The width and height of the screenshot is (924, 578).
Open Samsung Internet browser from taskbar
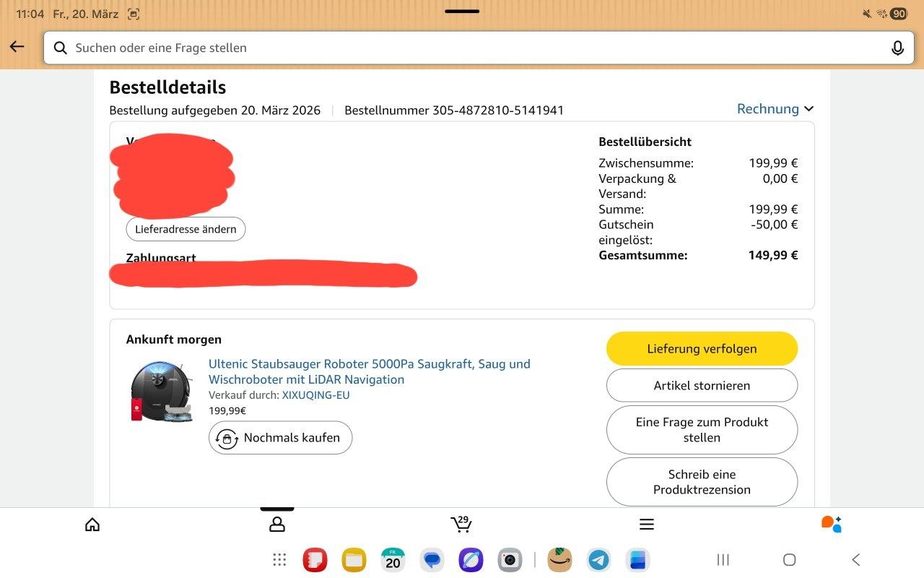point(471,560)
